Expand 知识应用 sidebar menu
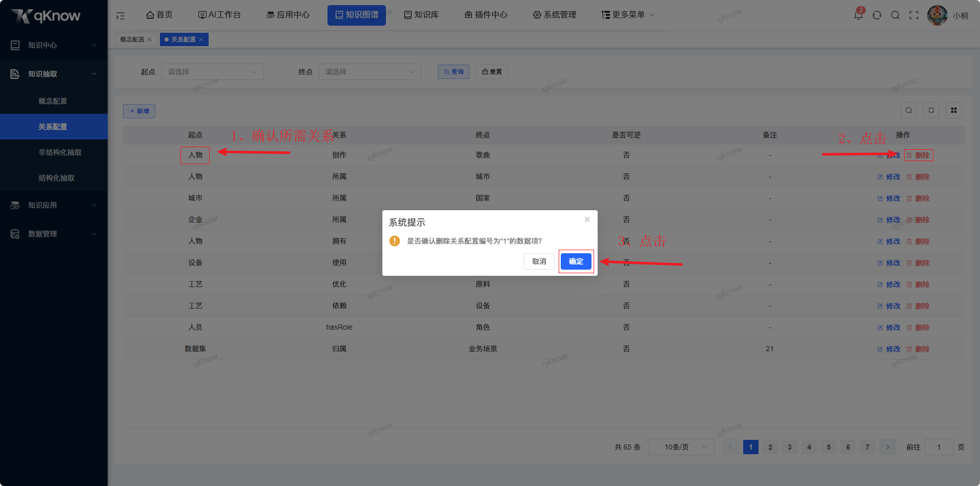The height and width of the screenshot is (486, 980). click(54, 205)
